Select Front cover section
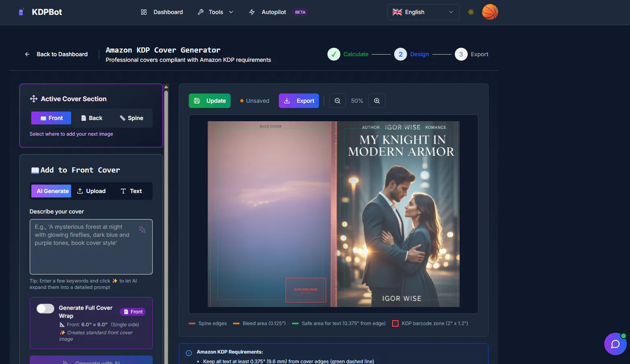Viewport: 630px width, 364px height. tap(51, 118)
